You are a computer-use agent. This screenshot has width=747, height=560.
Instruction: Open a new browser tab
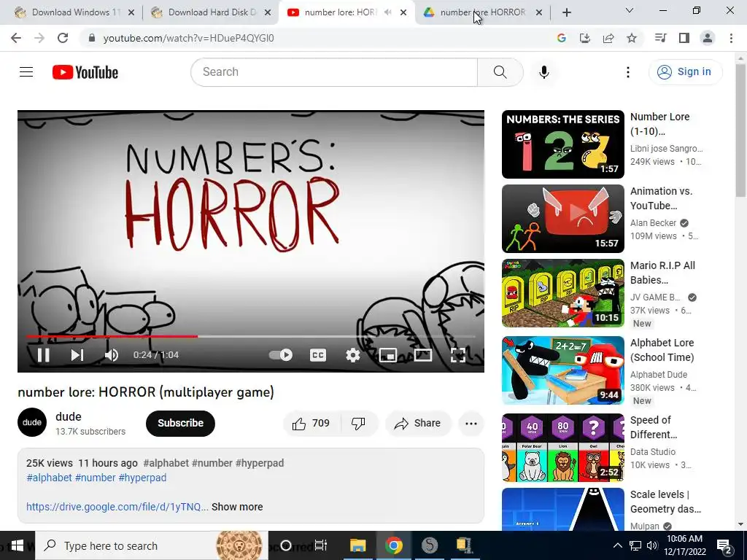pos(566,12)
